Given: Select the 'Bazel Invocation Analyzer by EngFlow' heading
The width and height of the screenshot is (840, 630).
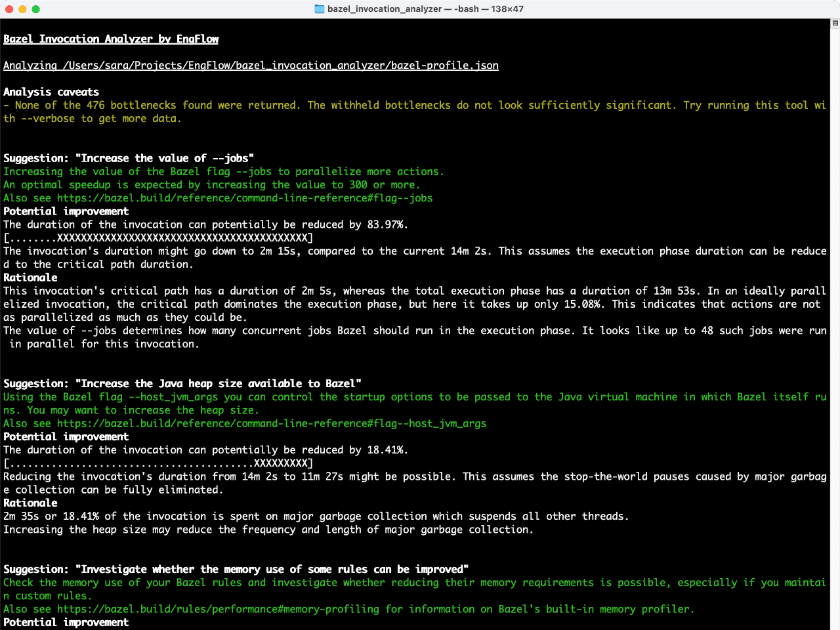Looking at the screenshot, I should tap(110, 39).
